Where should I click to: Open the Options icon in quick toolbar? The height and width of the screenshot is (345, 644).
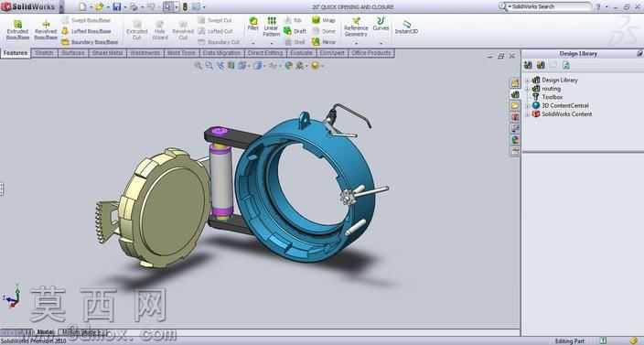pyautogui.click(x=196, y=6)
